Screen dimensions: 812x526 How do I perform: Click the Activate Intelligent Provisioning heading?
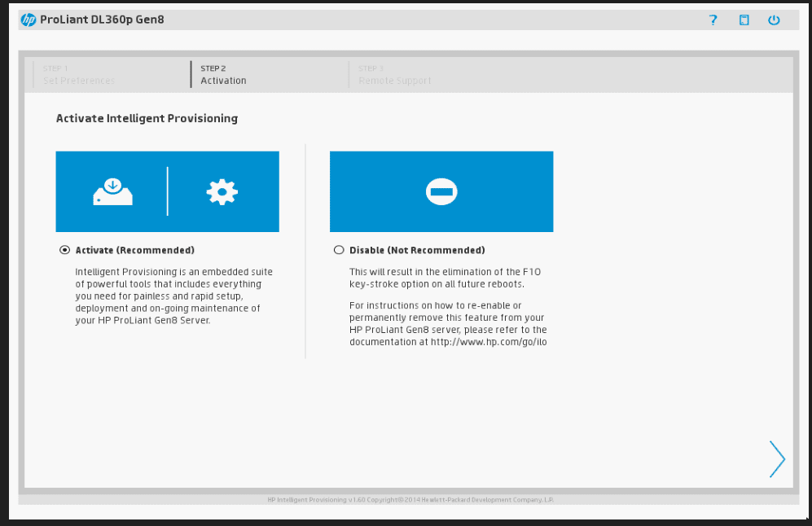147,119
